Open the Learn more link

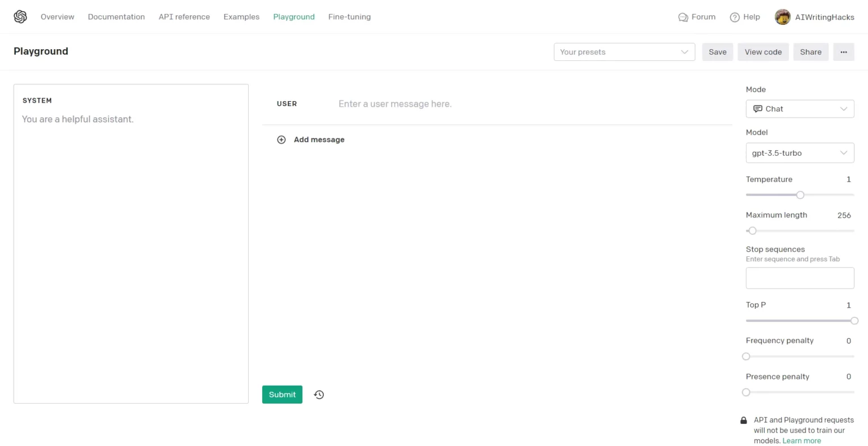(x=801, y=441)
